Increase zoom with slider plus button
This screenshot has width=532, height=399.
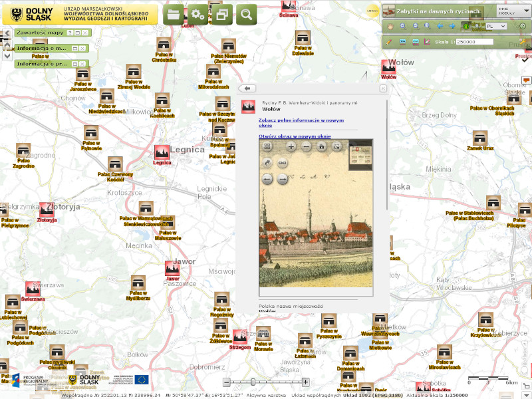(x=306, y=382)
